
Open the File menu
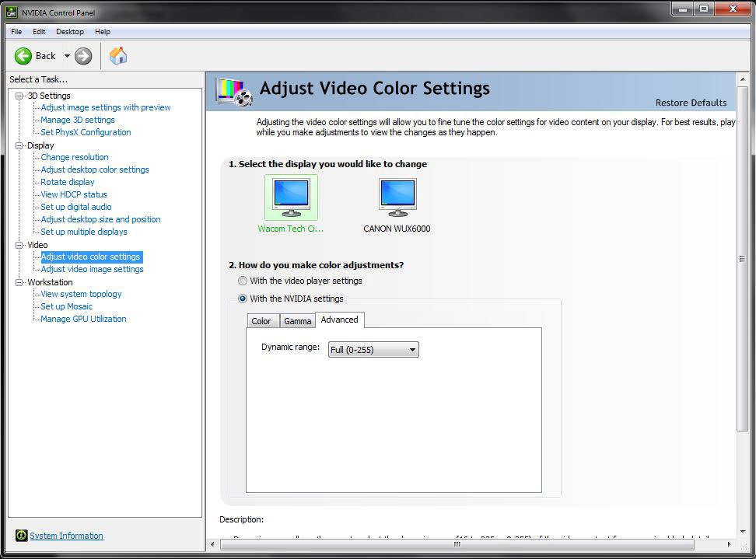pyautogui.click(x=16, y=31)
